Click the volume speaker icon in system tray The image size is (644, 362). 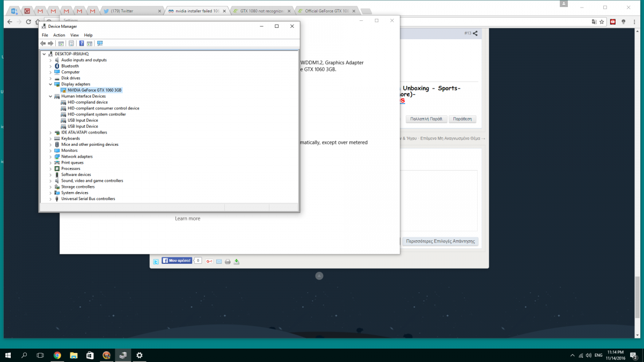[589, 356]
